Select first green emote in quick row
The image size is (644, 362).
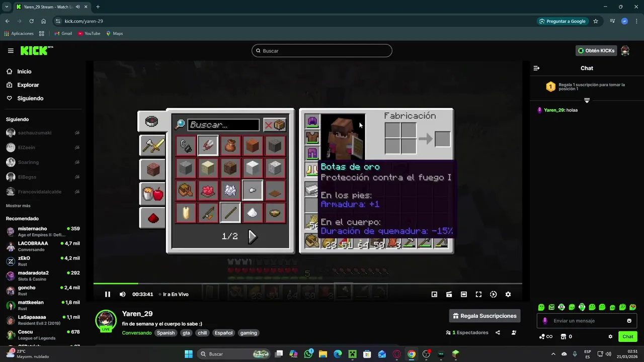point(541,307)
